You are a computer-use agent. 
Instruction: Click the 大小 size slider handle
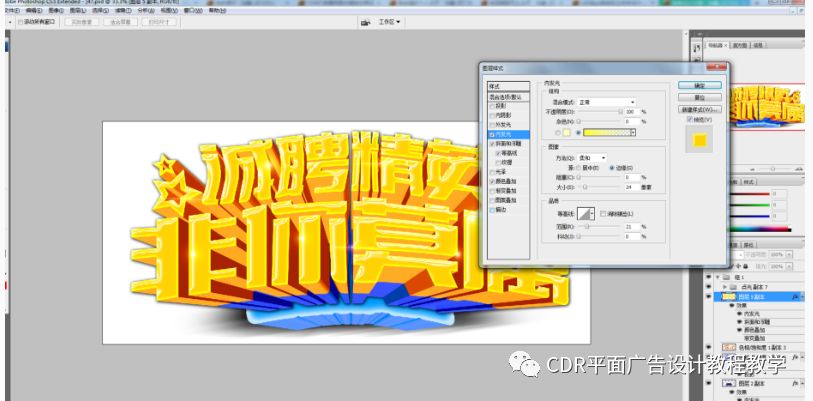585,186
